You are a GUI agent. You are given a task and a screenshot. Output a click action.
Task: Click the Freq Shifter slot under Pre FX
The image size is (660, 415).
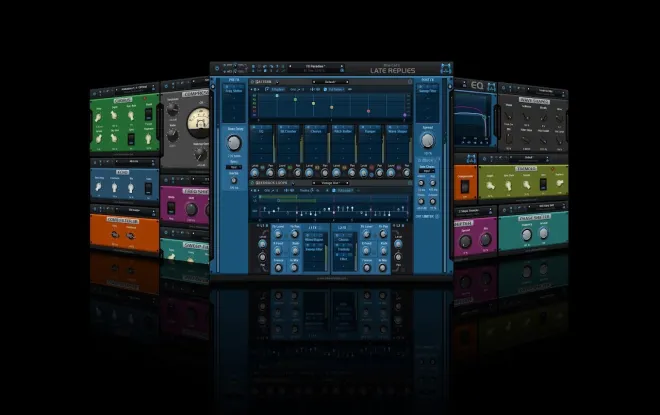coord(234,91)
